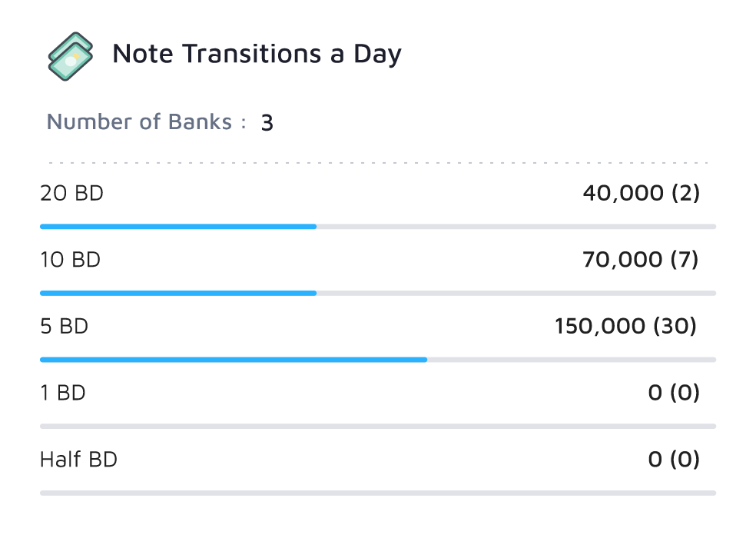Click the 20 BD denomination label
This screenshot has height=535, width=756.
[71, 194]
